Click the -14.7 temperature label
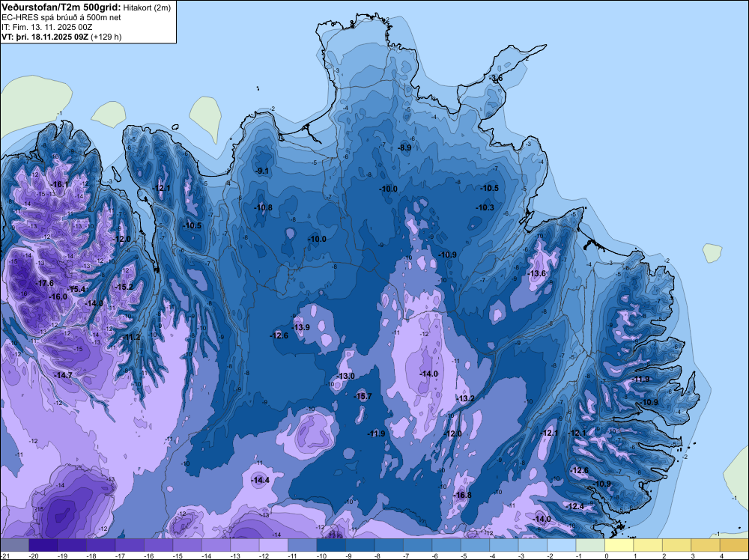This screenshot has width=749, height=560. click(63, 375)
